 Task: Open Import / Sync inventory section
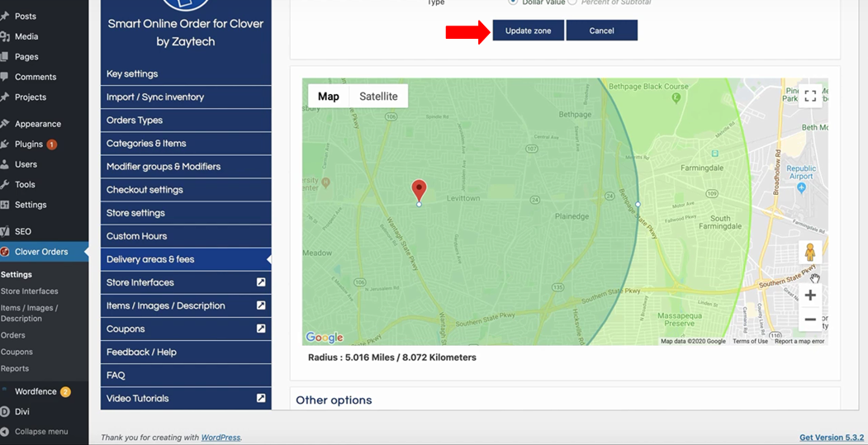[186, 97]
